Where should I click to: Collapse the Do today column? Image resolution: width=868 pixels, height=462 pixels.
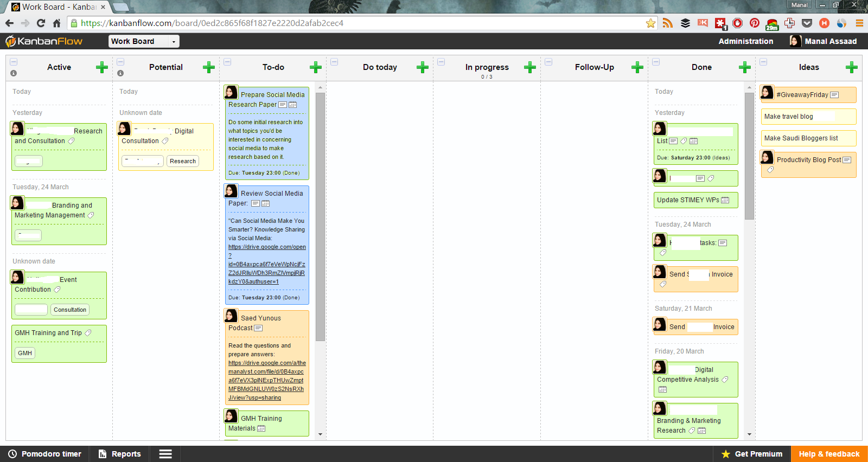coord(334,62)
